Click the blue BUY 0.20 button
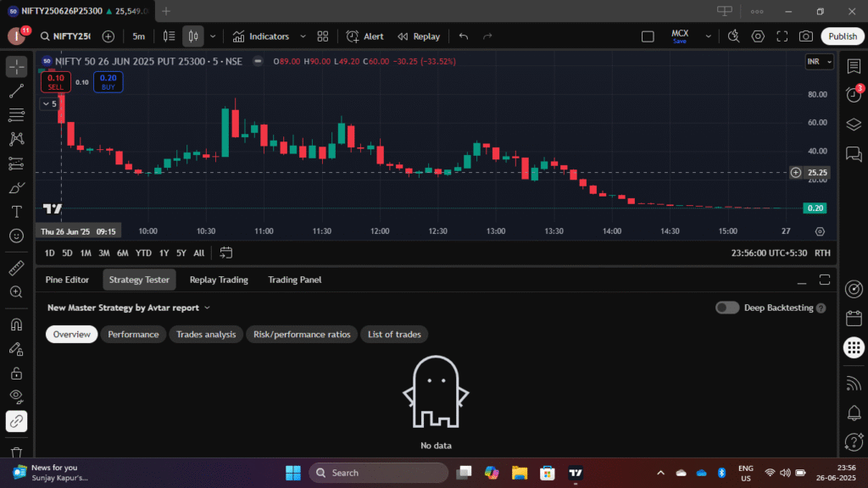The width and height of the screenshot is (868, 488). point(108,82)
